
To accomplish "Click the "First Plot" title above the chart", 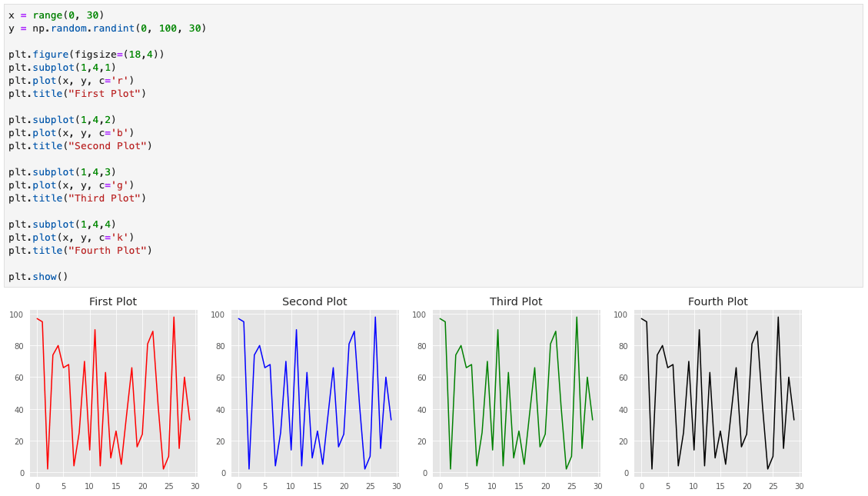I will [113, 301].
